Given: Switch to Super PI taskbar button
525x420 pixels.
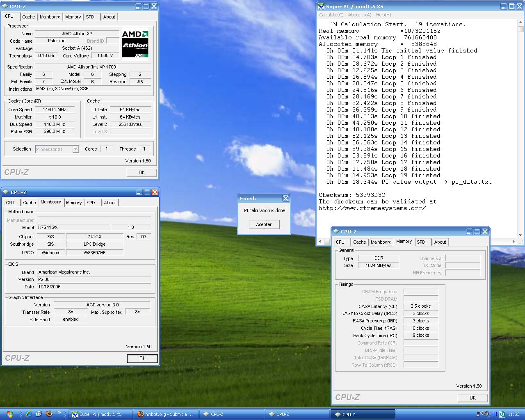Looking at the screenshot, I should pyautogui.click(x=100, y=414).
